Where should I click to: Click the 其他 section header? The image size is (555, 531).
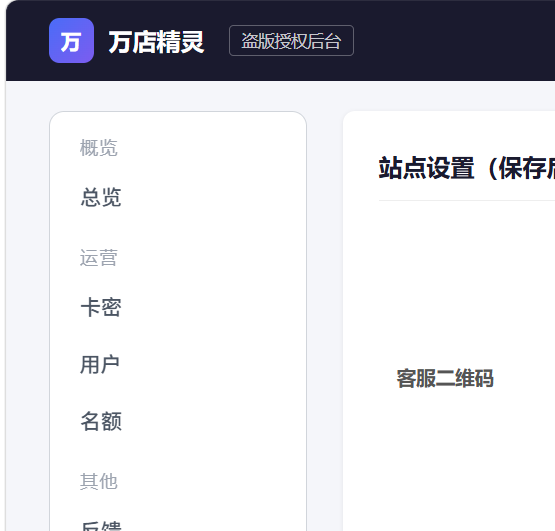98,481
